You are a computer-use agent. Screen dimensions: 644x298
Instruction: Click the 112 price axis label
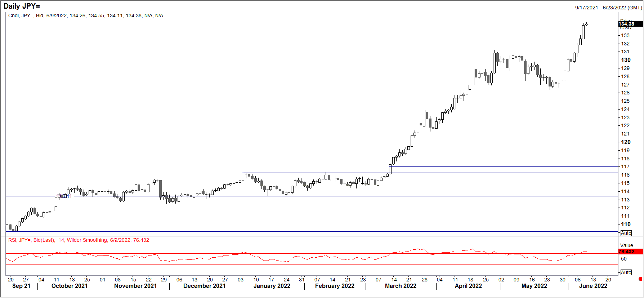pyautogui.click(x=625, y=208)
